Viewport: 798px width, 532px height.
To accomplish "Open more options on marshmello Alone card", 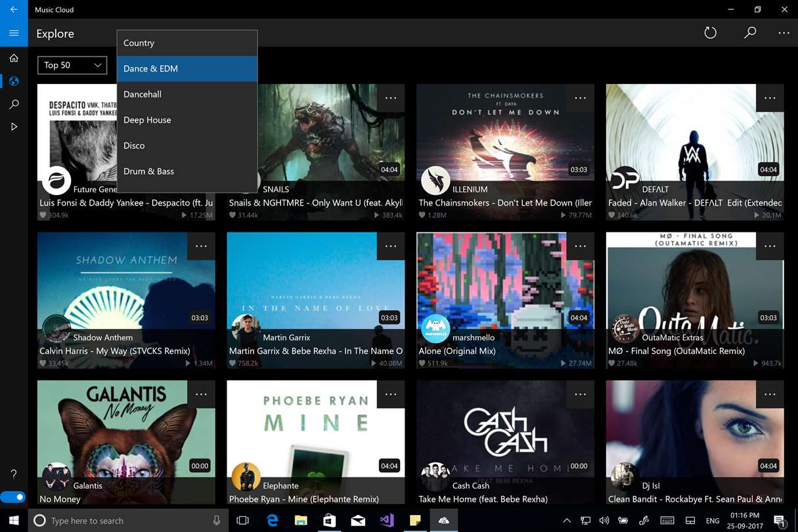I will coord(581,246).
